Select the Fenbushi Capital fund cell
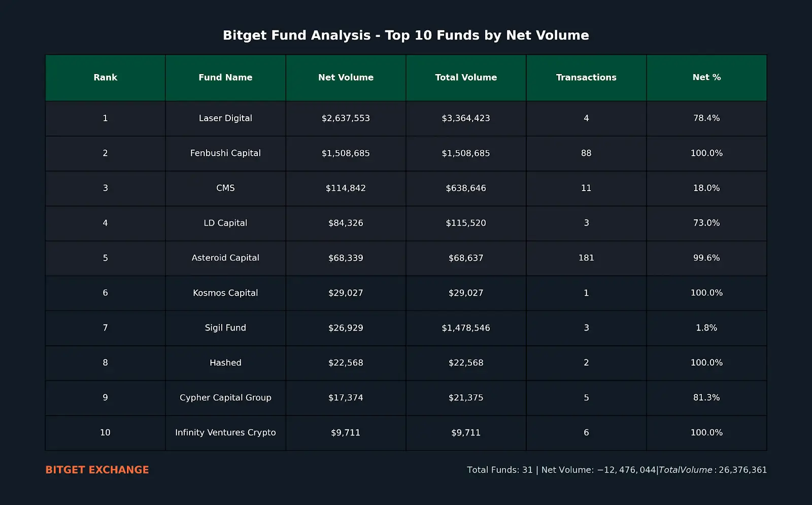The height and width of the screenshot is (505, 812). 225,153
